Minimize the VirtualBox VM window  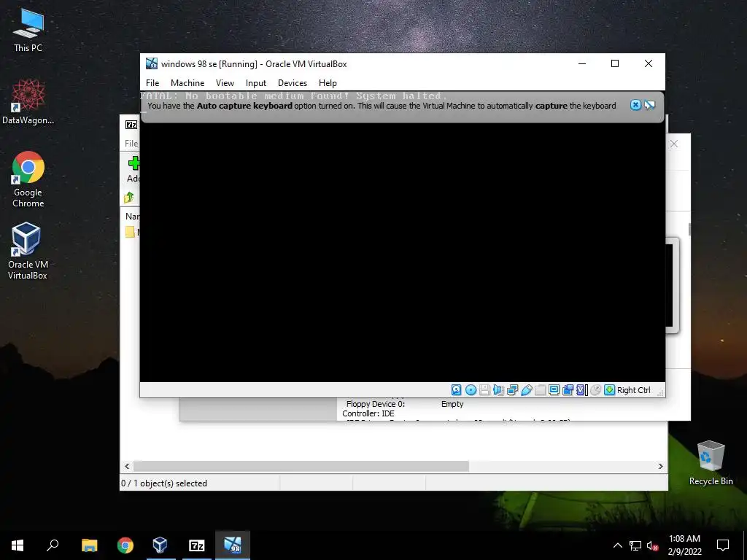(x=582, y=63)
